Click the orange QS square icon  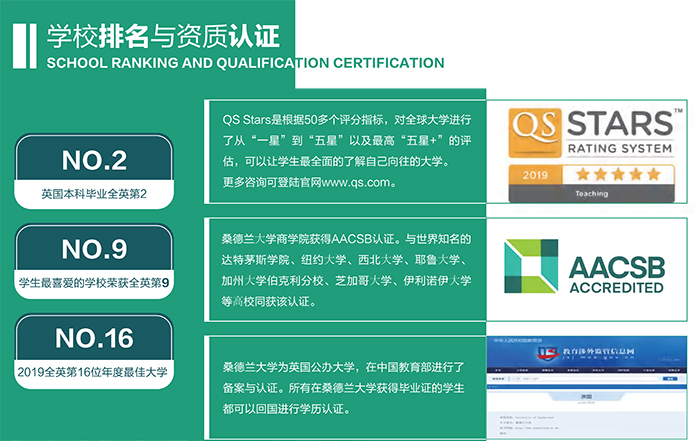tap(535, 133)
